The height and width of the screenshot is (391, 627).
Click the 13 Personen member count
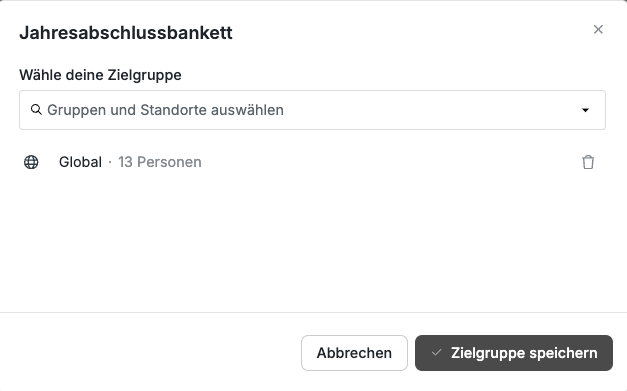tap(160, 162)
